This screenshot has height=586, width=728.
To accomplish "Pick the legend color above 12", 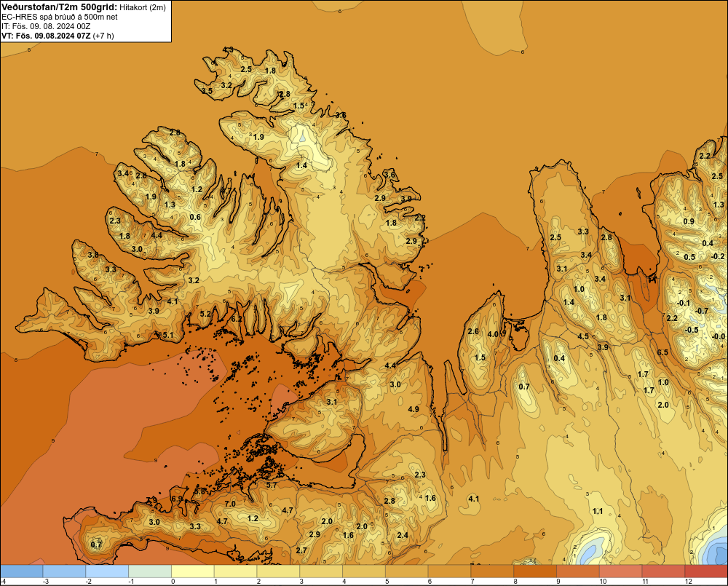I will (x=706, y=571).
